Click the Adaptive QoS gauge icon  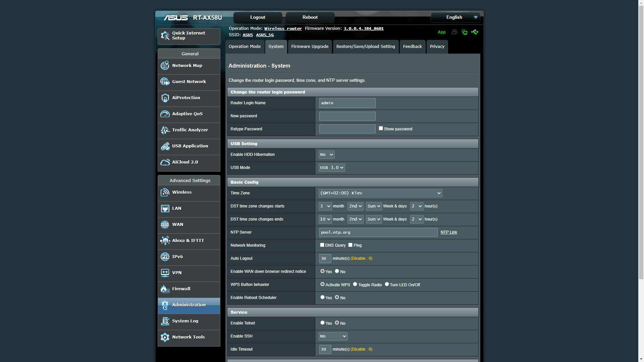click(165, 114)
